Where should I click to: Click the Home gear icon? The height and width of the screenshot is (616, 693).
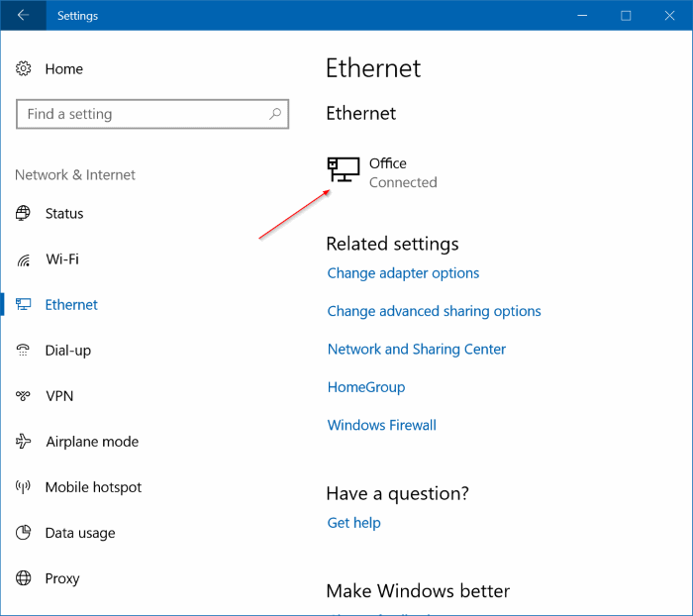point(24,68)
